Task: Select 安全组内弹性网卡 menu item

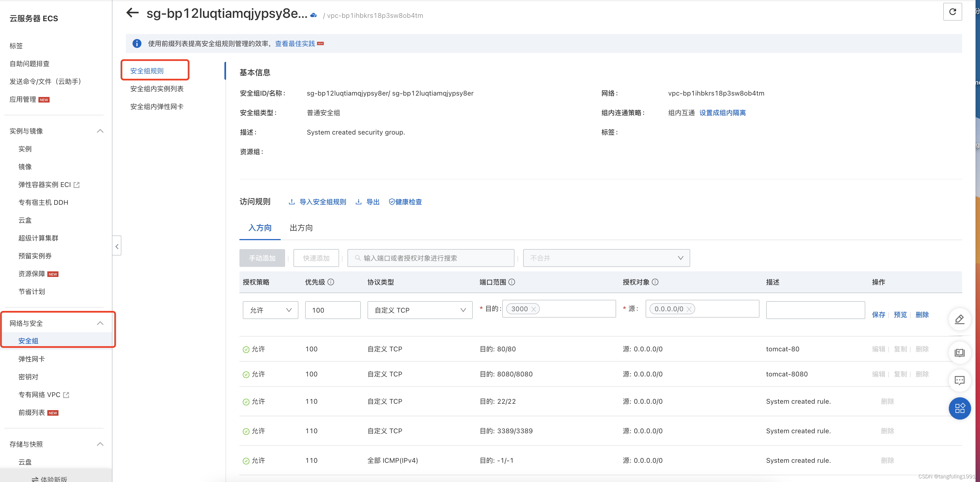Action: coord(157,107)
